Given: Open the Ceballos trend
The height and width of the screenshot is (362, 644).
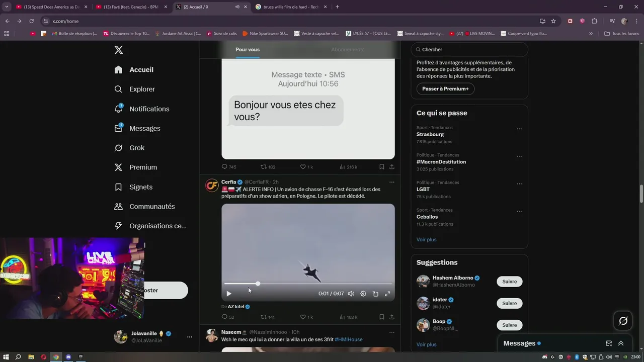Looking at the screenshot, I should coord(427,217).
